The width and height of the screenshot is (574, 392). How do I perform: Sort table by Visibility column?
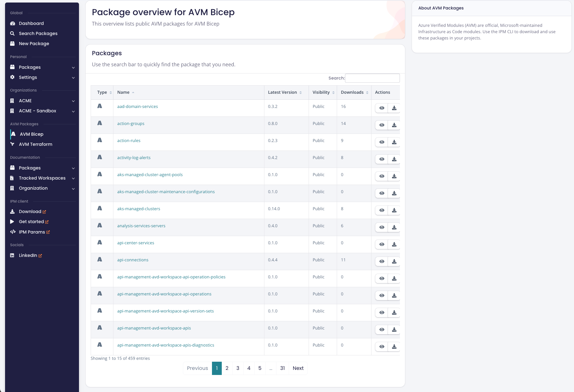323,92
